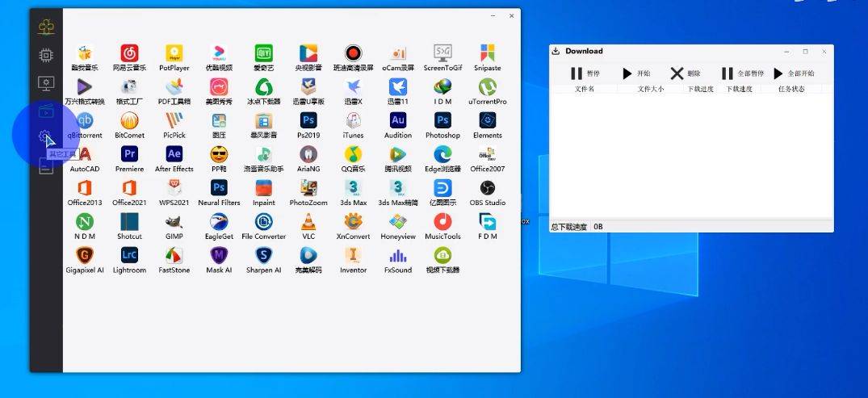Viewport: 868px width, 398px height.
Task: Click the 文件名 column header
Action: coord(584,90)
